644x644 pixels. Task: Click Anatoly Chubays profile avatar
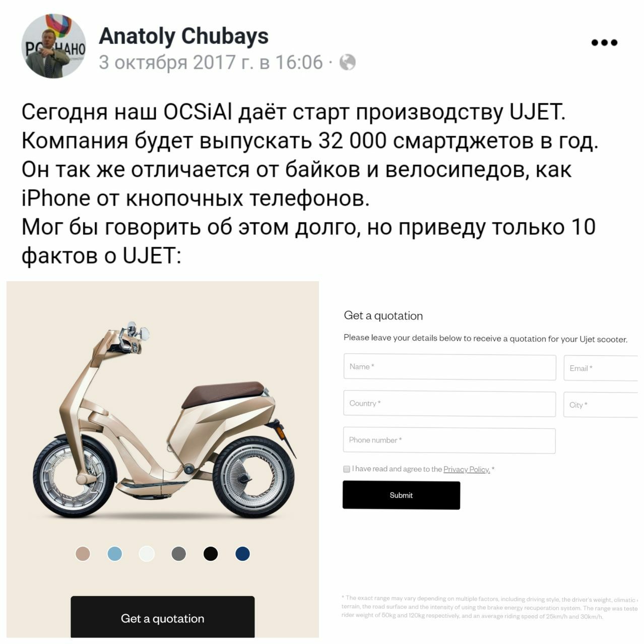[54, 46]
